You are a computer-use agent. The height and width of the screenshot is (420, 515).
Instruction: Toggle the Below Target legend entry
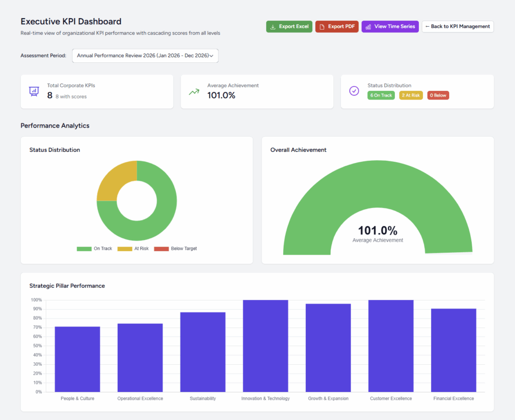click(176, 249)
